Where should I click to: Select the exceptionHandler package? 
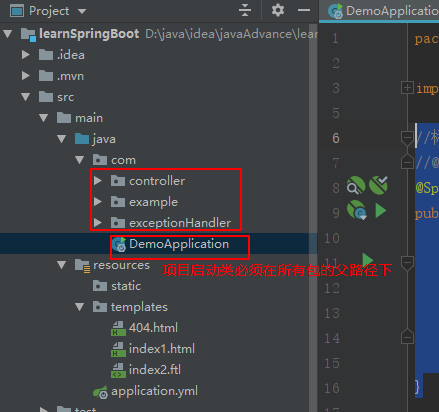[180, 223]
